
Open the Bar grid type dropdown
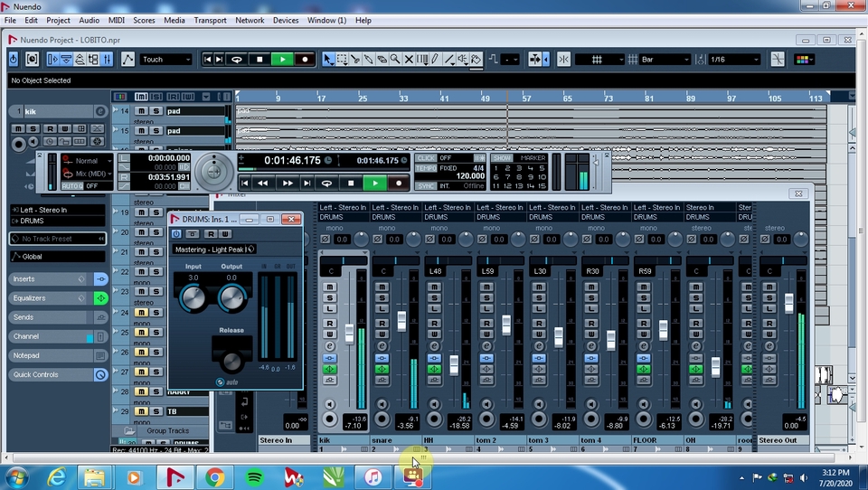click(x=665, y=60)
